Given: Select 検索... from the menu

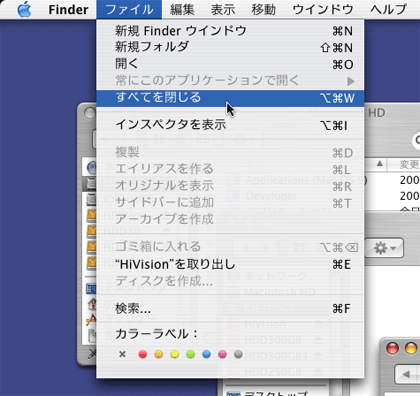Looking at the screenshot, I should click(x=230, y=309).
